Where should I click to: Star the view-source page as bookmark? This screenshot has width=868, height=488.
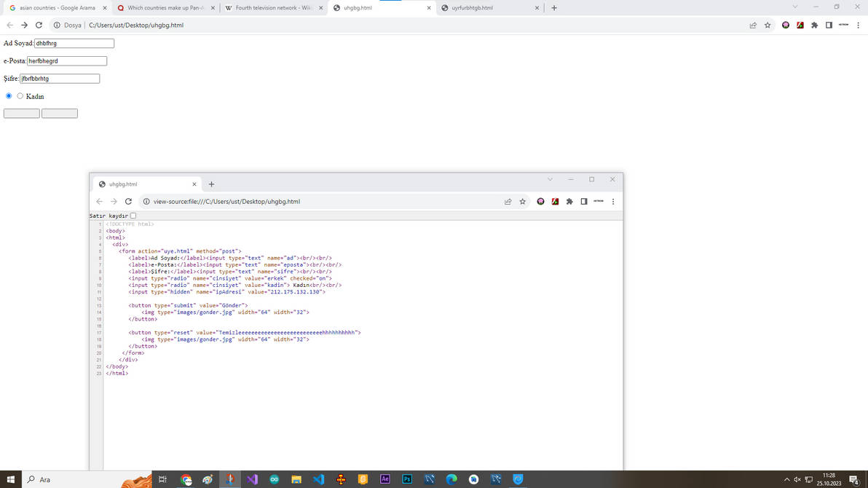523,202
